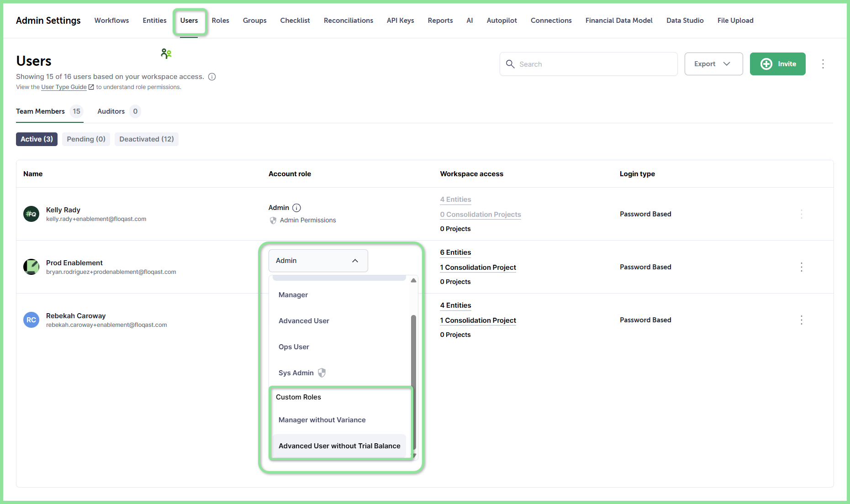
Task: Click Prod Enablement's 1 Consolidation Project link
Action: (x=478, y=268)
